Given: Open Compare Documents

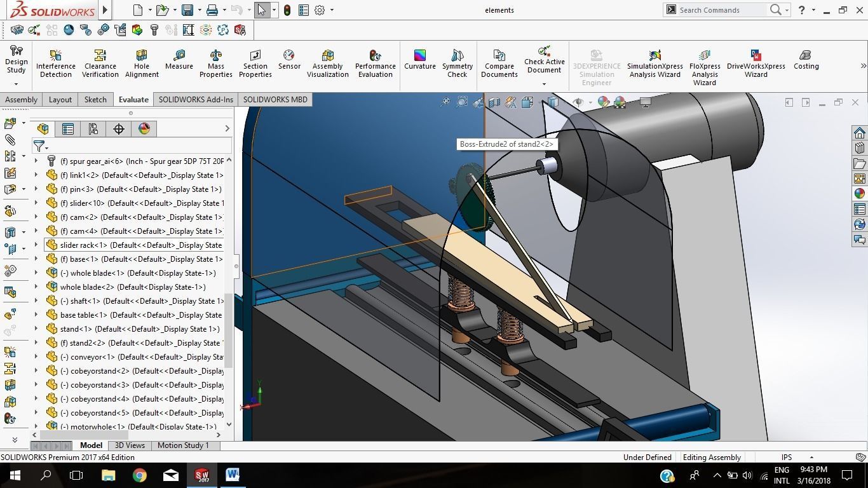Looking at the screenshot, I should tap(499, 64).
